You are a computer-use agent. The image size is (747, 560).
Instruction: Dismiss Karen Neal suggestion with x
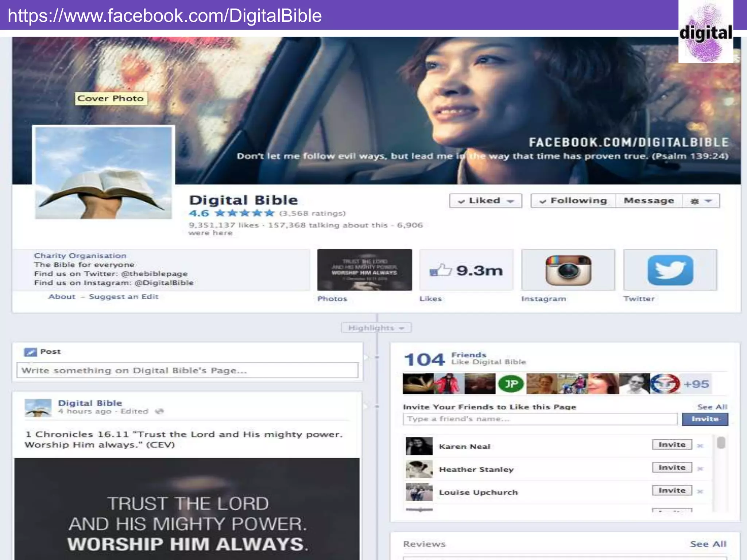coord(700,446)
